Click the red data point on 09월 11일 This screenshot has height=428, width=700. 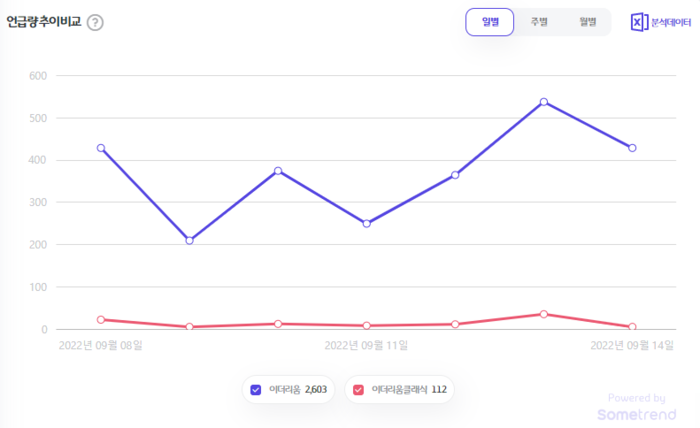(366, 326)
